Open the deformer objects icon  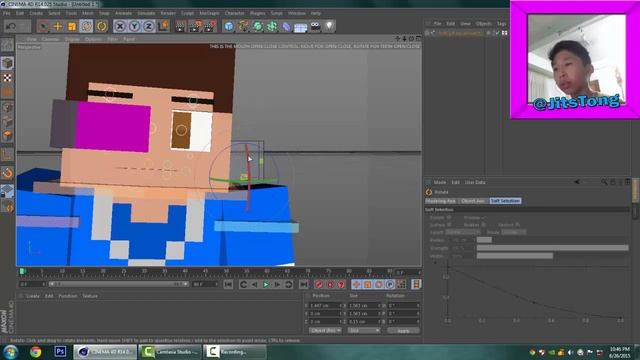coord(286,26)
